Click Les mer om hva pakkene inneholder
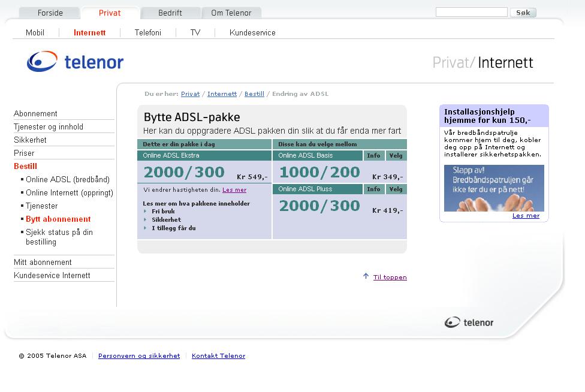The height and width of the screenshot is (392, 585). click(196, 203)
